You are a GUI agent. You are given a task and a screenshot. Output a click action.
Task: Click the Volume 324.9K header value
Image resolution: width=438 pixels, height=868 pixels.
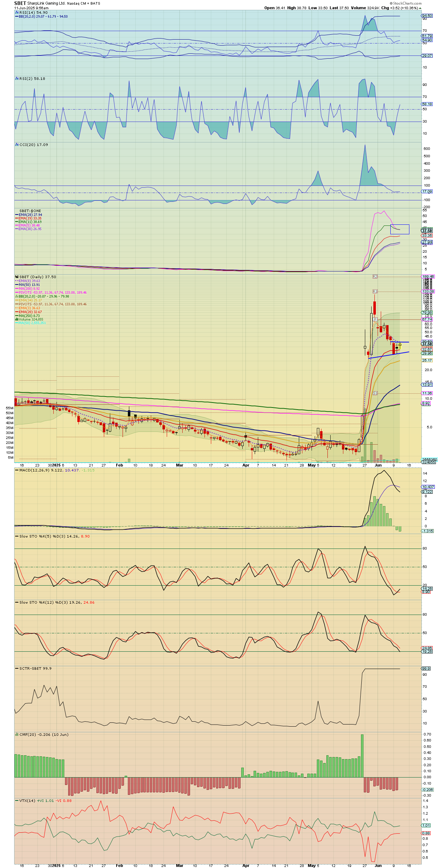(365, 8)
